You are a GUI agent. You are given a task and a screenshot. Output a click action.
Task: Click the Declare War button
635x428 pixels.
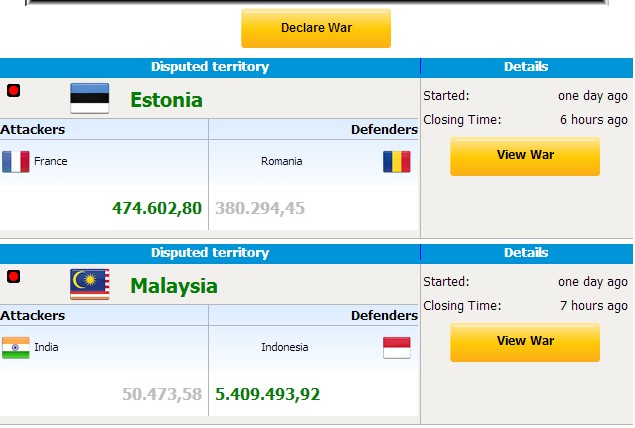(316, 28)
